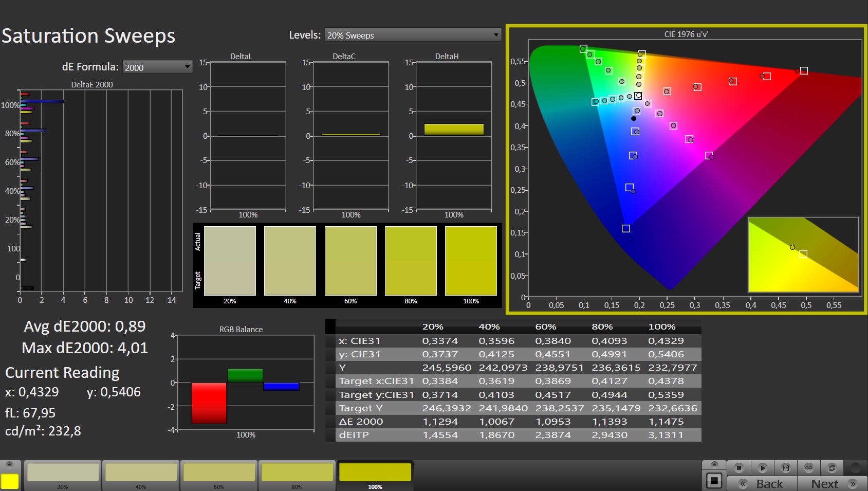Image resolution: width=868 pixels, height=491 pixels.
Task: Select the 60% swatch in bottom strip
Action: coord(219,473)
